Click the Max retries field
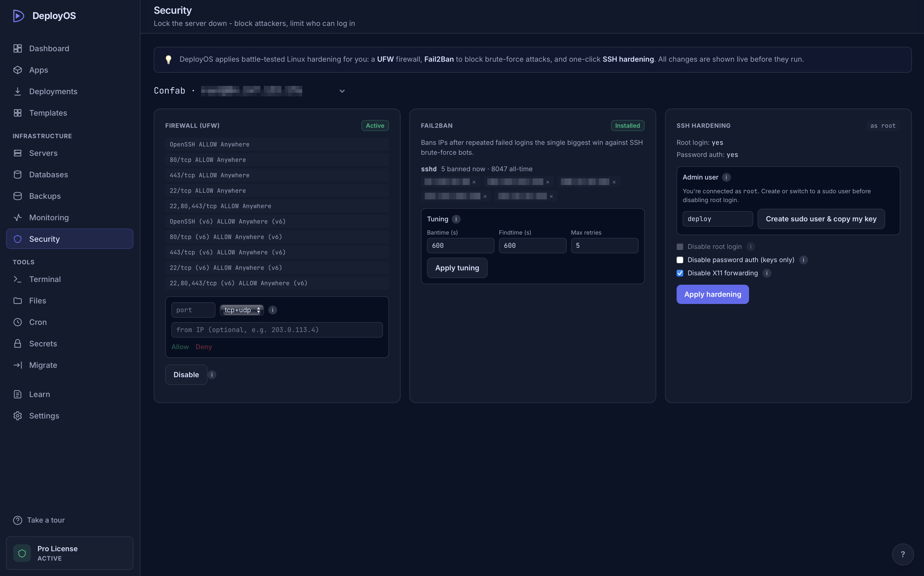This screenshot has width=924, height=576. pyautogui.click(x=604, y=246)
